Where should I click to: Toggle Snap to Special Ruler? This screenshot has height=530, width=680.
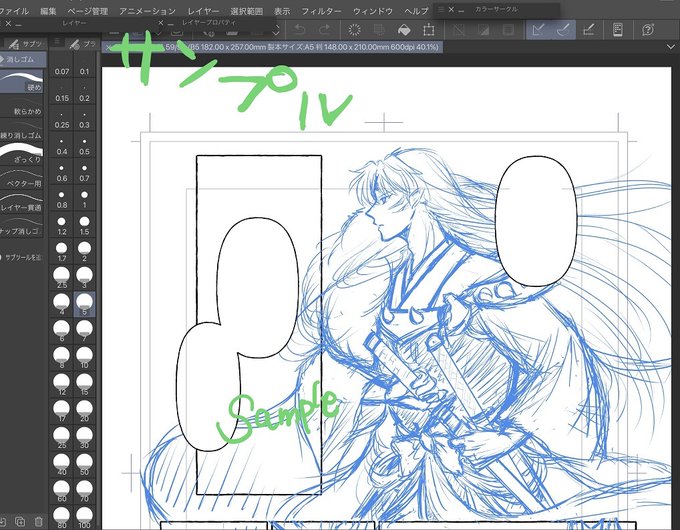tap(563, 30)
